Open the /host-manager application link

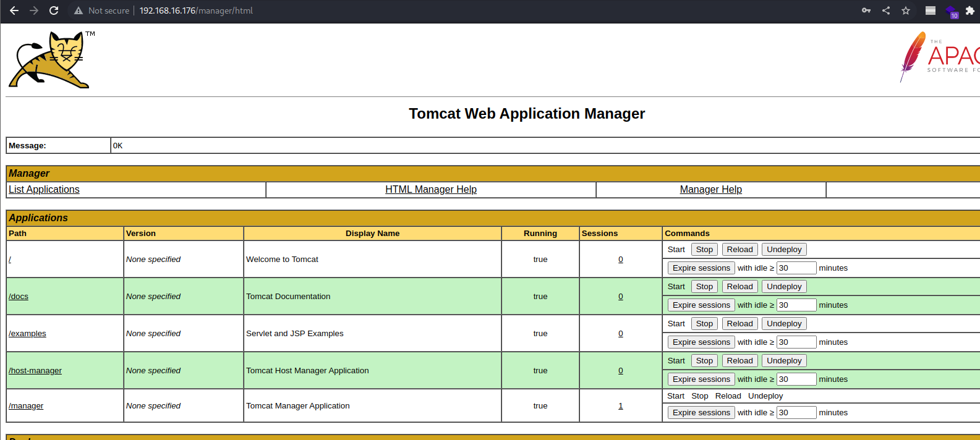point(35,371)
